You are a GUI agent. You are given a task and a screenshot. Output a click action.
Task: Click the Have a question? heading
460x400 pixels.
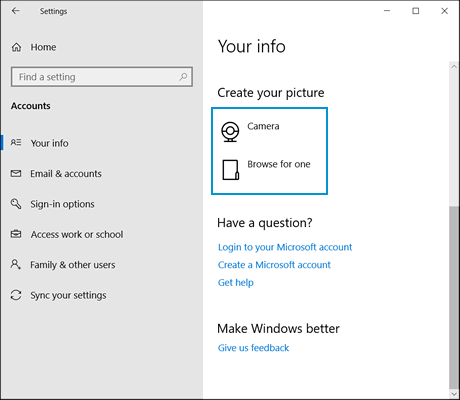coord(265,223)
